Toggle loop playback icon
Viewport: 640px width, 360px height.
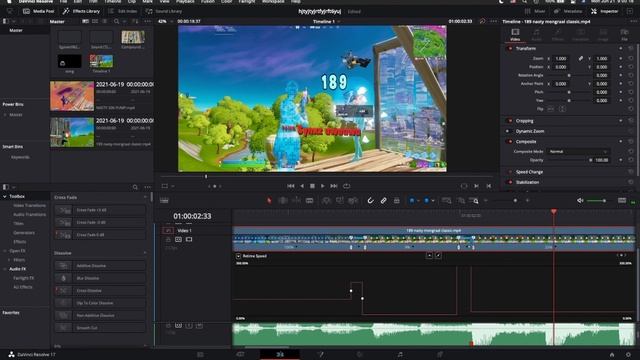coord(347,186)
